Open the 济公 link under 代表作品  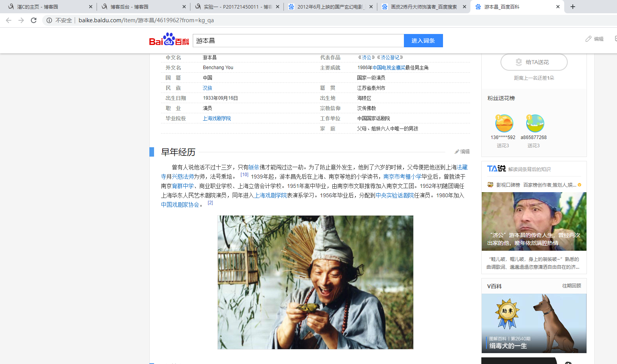click(x=366, y=57)
